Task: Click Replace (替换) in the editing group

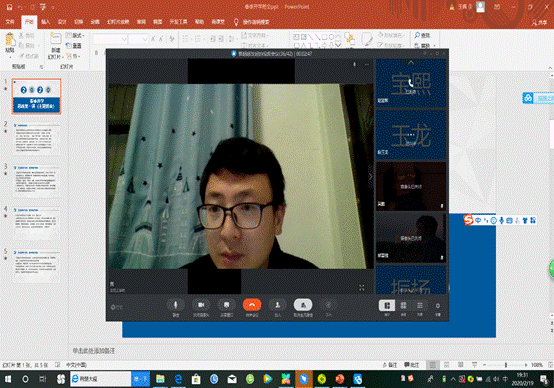Action: coord(424,45)
